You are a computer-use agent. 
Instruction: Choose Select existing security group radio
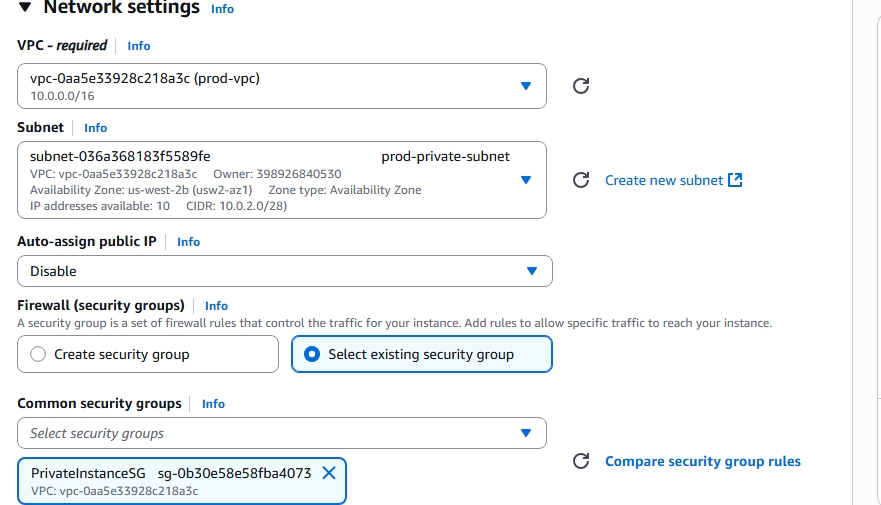coord(311,354)
